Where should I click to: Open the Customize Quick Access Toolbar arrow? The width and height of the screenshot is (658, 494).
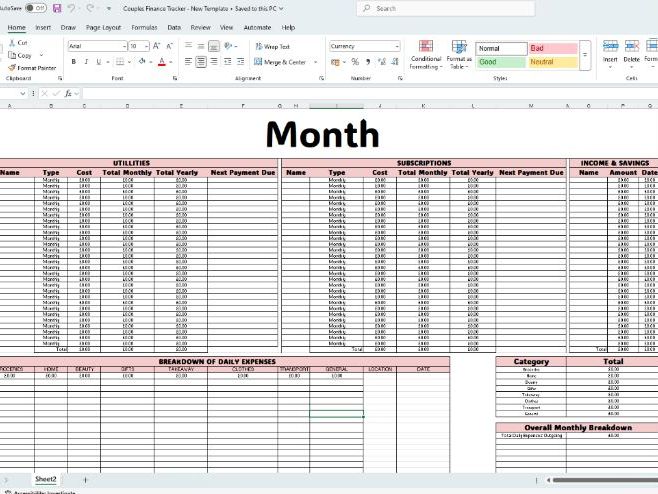pos(109,8)
